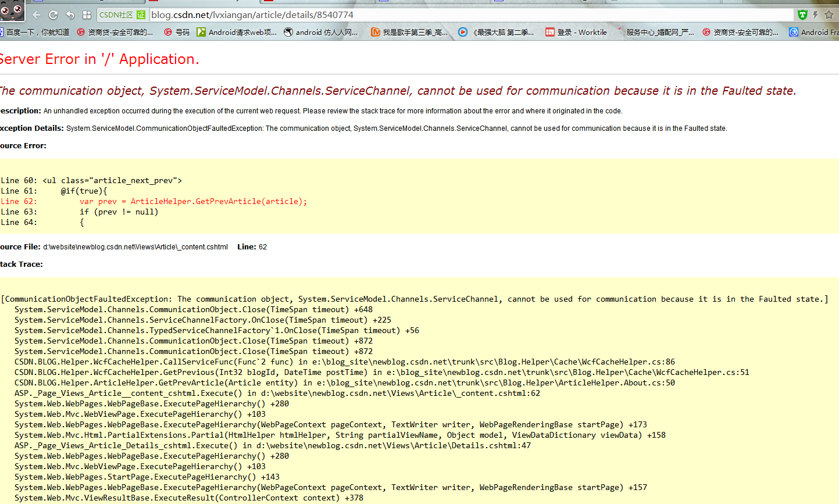Click ViewResultBase.ExecuteResult +378 stack line
The width and height of the screenshot is (839, 504).
(x=189, y=498)
